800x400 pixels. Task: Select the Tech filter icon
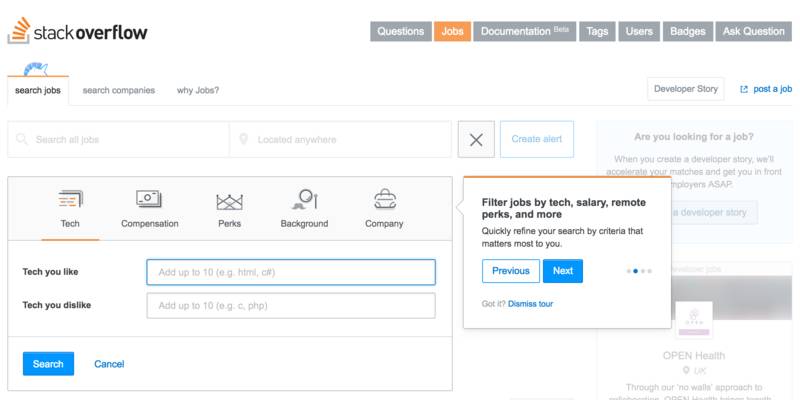pos(70,199)
